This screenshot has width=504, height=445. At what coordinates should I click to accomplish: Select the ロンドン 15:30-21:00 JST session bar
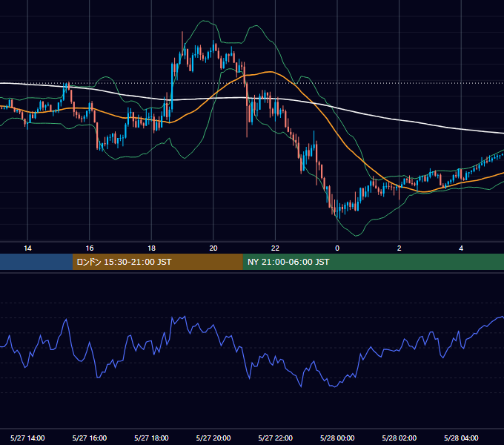click(x=157, y=262)
